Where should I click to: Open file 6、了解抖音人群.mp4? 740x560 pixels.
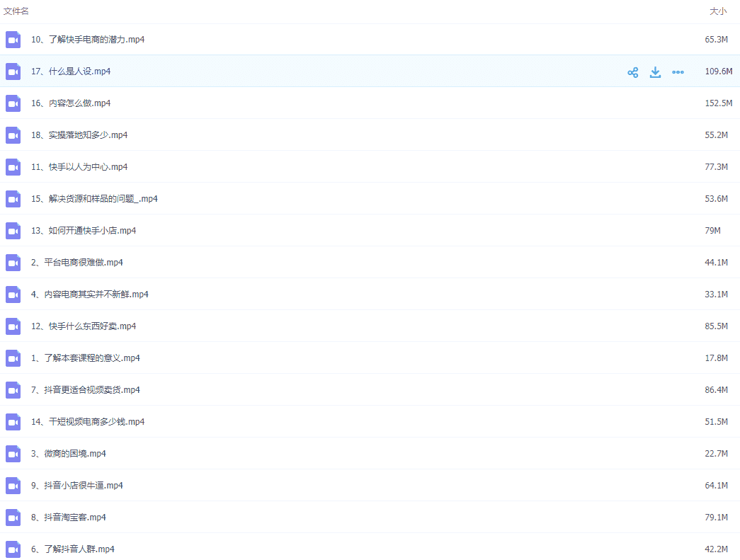pos(73,549)
